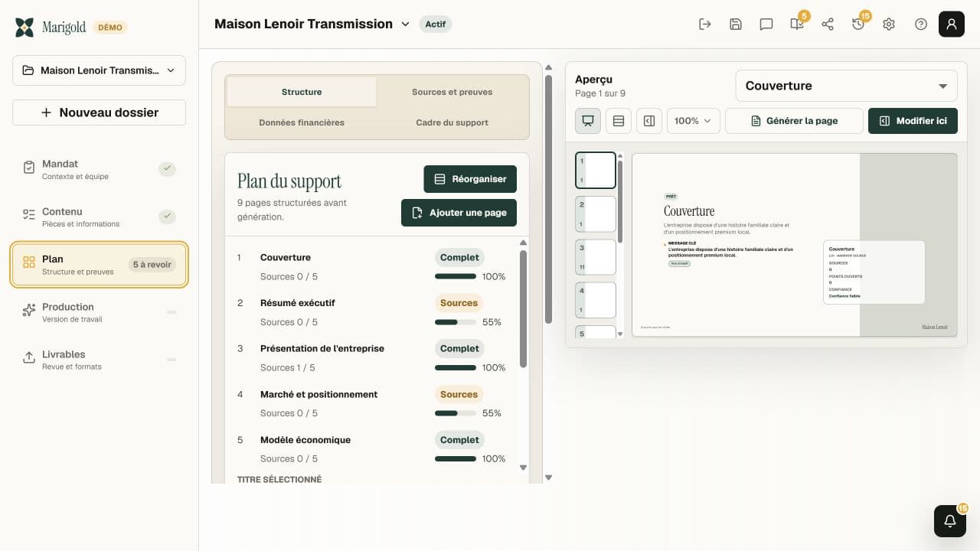Open the settings gear icon
The image size is (980, 551).
[x=889, y=24]
